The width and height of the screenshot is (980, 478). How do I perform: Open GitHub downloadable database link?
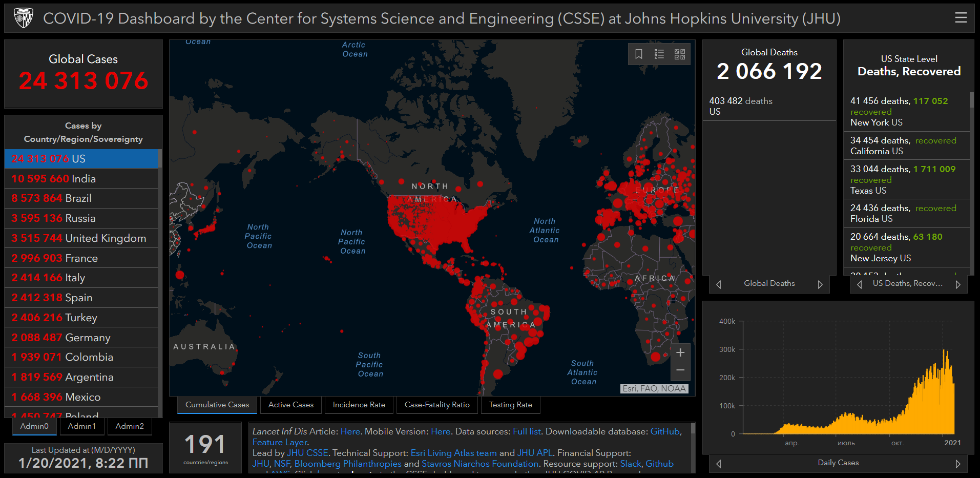[x=665, y=431]
